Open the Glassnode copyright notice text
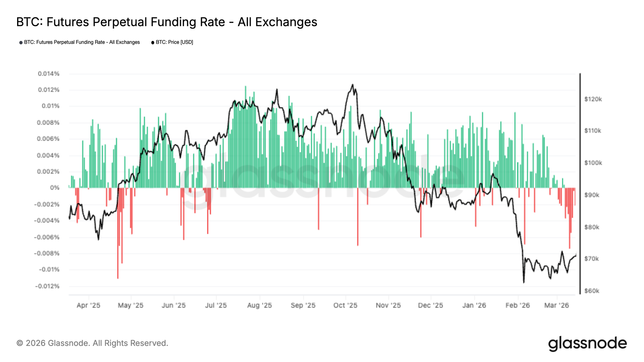Screen dimensions: 644x362 point(92,343)
